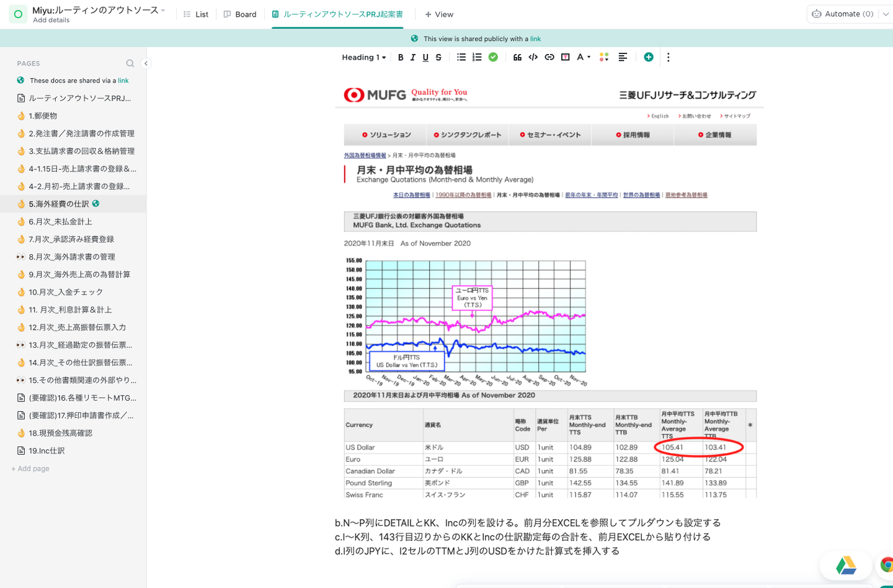Click the strikethrough icon

[x=438, y=58]
